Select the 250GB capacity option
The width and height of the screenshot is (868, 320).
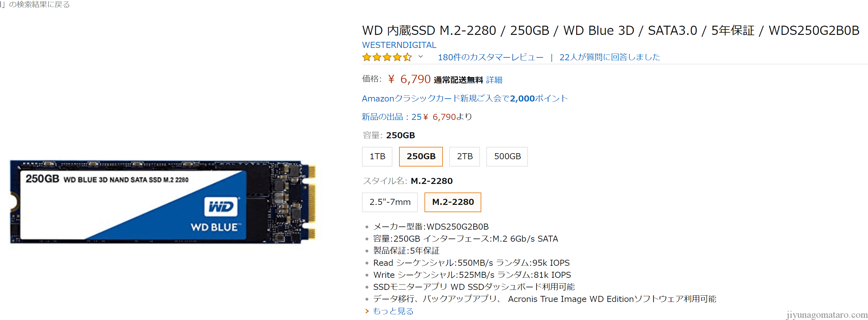(421, 156)
